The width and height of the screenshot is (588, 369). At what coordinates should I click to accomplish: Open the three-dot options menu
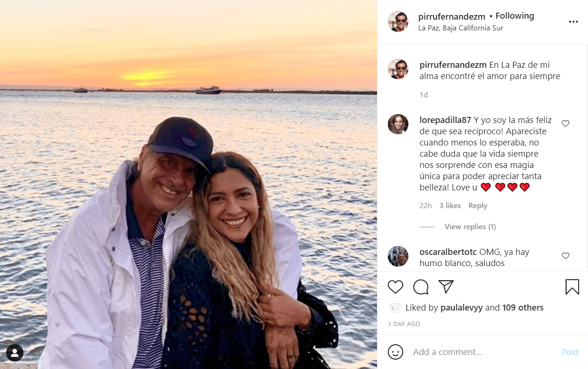tap(573, 21)
